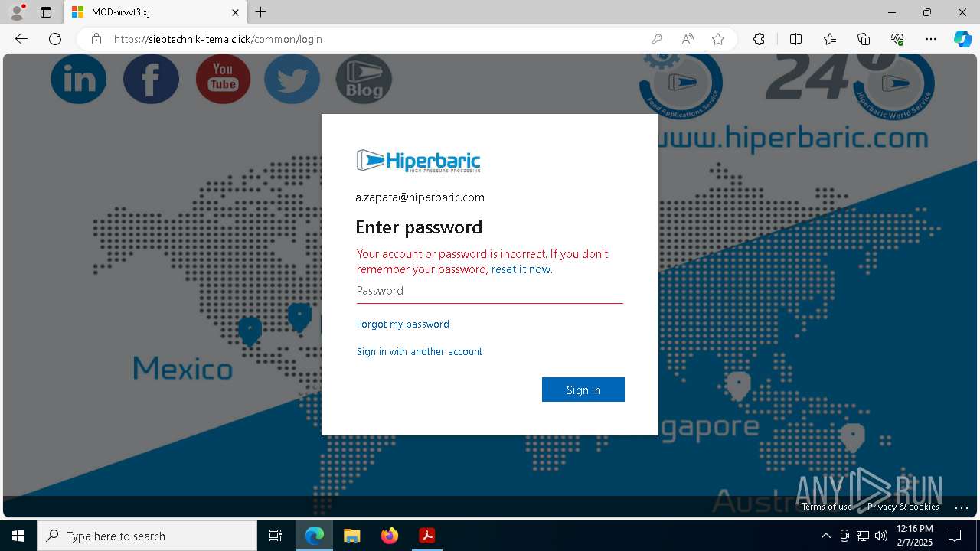Open the Windows Start menu
Viewport: 980px width, 551px height.
[x=18, y=536]
